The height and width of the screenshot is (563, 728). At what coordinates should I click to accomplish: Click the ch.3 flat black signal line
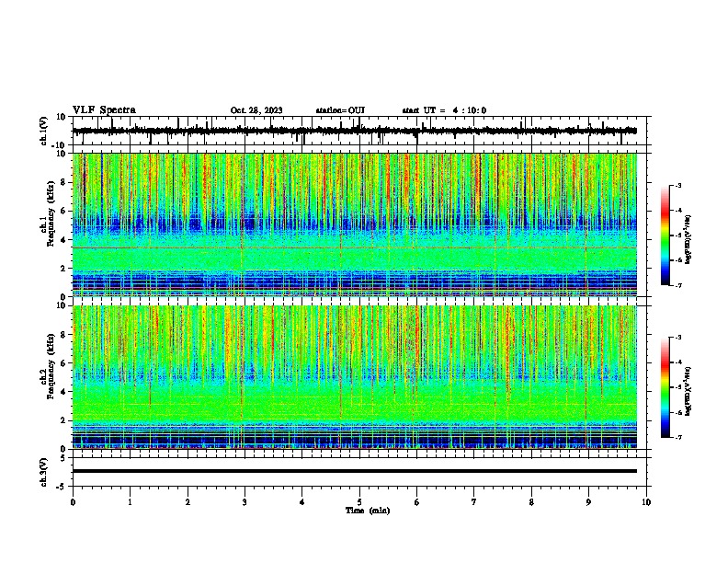pos(355,471)
